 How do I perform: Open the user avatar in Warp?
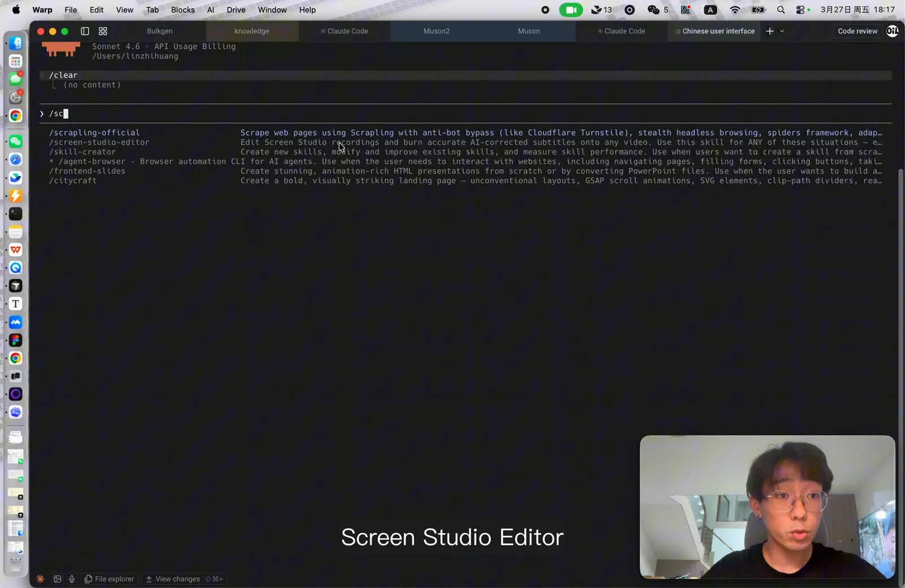[x=893, y=31]
